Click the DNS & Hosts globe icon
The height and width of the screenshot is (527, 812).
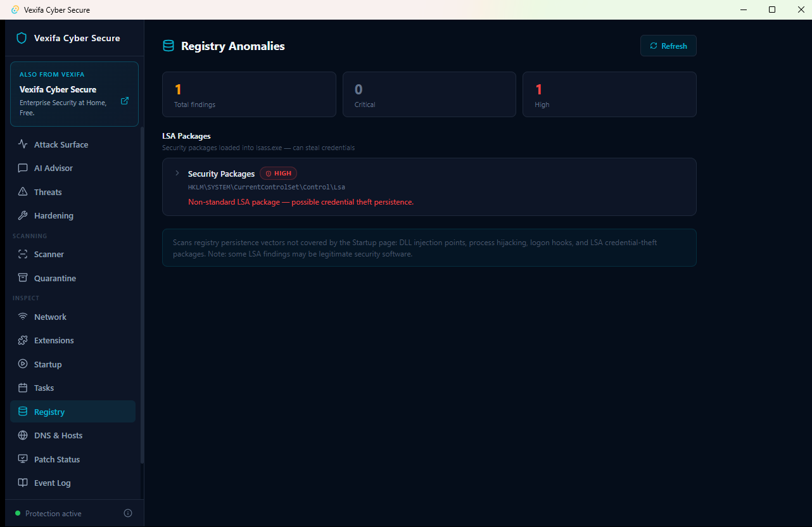coord(23,435)
